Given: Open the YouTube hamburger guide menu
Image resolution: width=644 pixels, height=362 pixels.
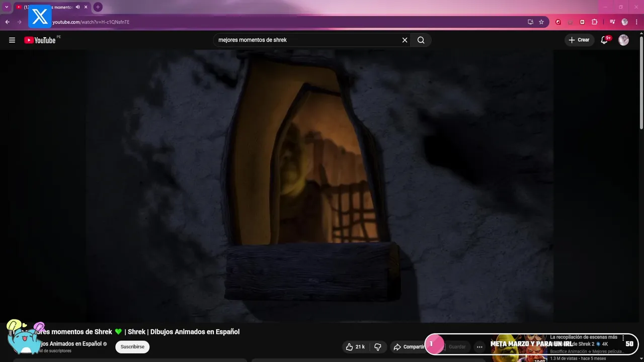Looking at the screenshot, I should [12, 40].
